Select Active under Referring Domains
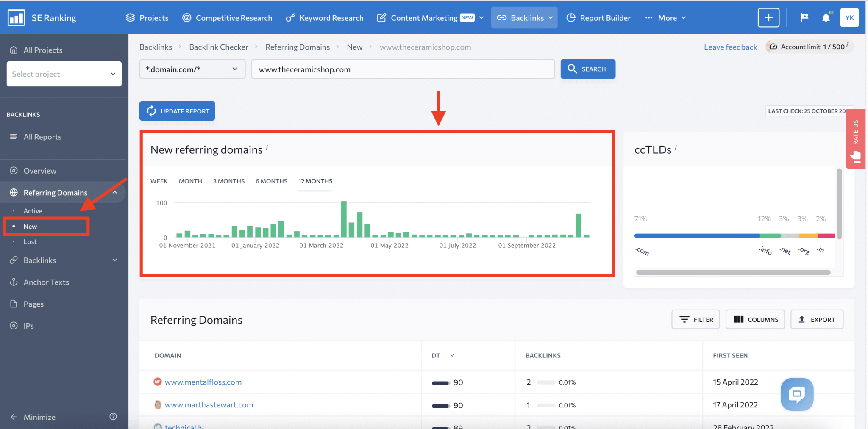This screenshot has height=429, width=868. click(32, 210)
